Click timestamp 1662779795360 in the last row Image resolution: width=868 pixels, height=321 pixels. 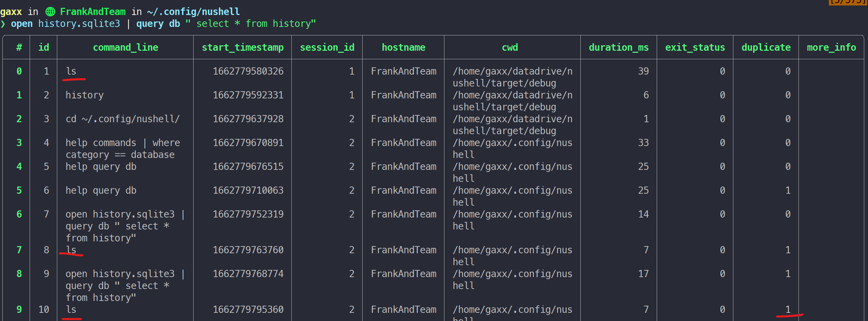pos(248,309)
